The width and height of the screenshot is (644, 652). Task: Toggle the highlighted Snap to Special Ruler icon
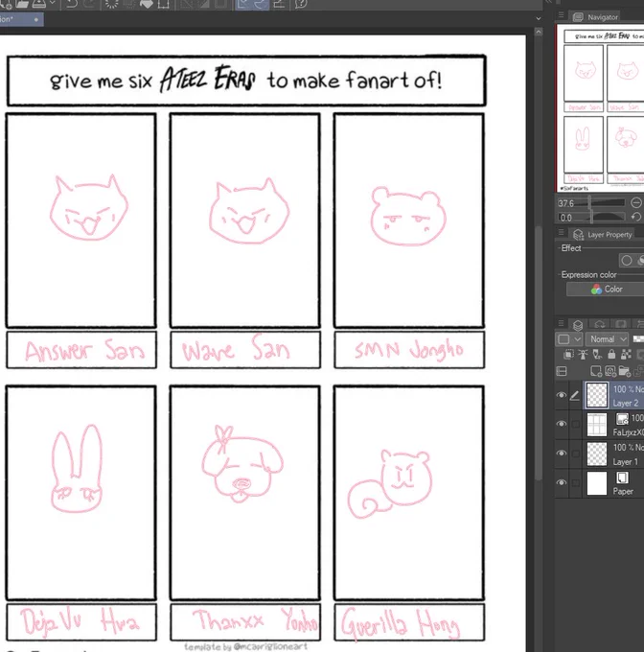pyautogui.click(x=261, y=4)
